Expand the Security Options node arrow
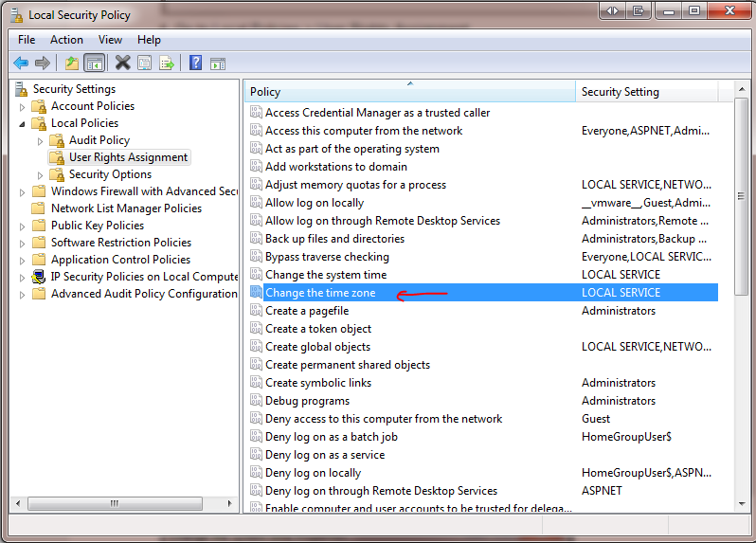756x543 pixels. pos(40,175)
